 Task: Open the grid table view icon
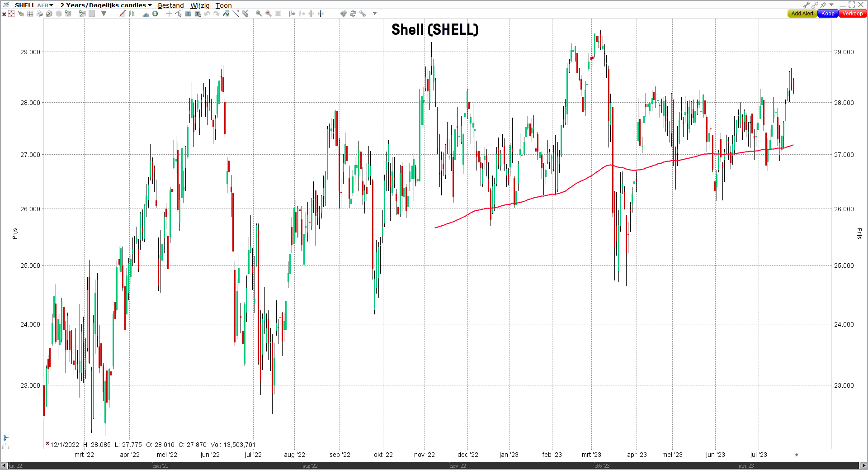[30, 14]
